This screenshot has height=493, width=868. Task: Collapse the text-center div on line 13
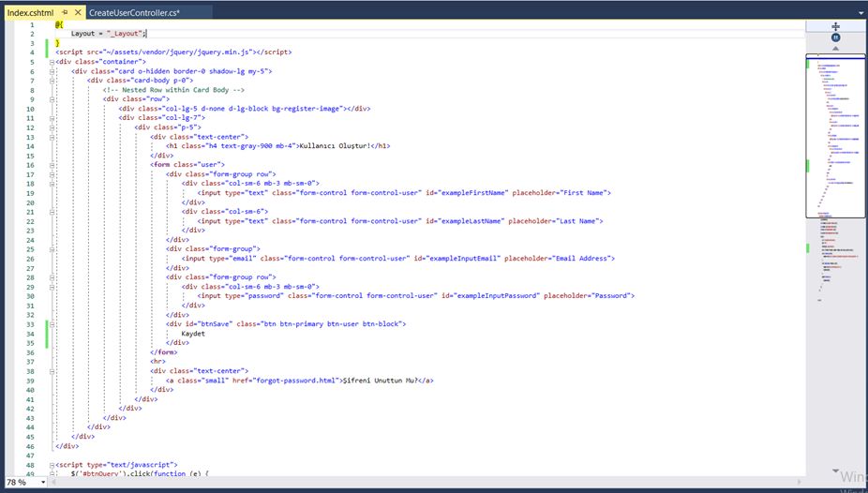click(52, 137)
